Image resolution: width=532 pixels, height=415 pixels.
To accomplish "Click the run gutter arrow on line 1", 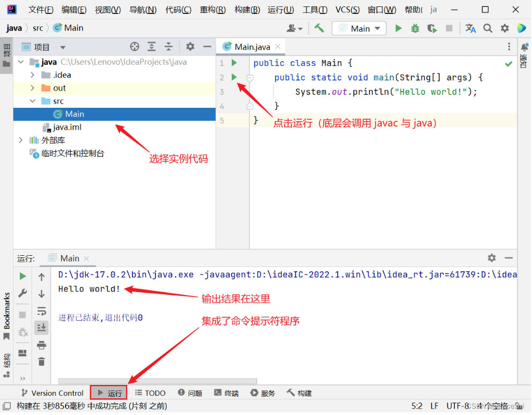I will [234, 63].
